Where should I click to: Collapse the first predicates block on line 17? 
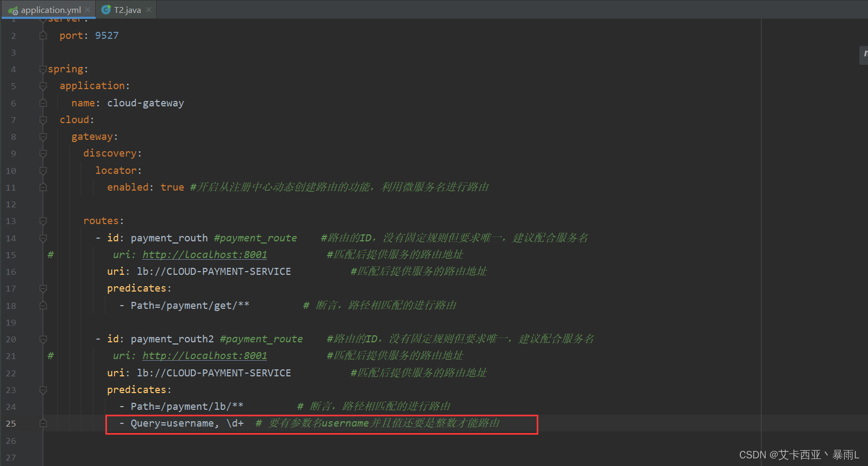(x=43, y=288)
